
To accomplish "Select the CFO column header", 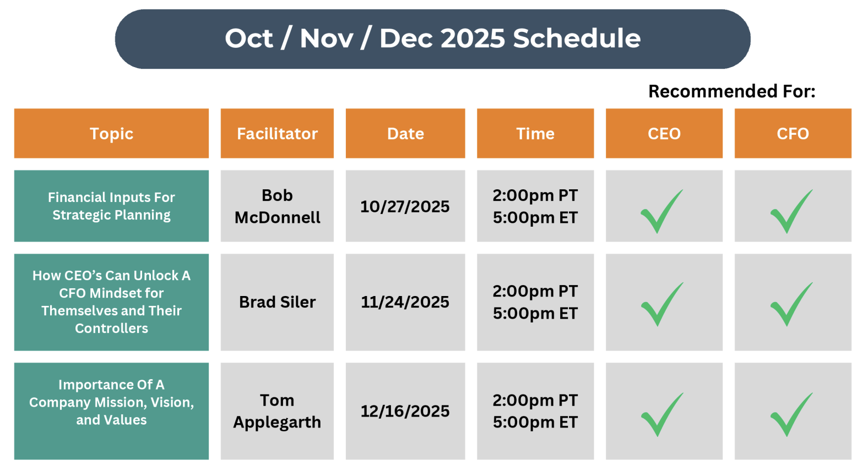I will click(793, 134).
